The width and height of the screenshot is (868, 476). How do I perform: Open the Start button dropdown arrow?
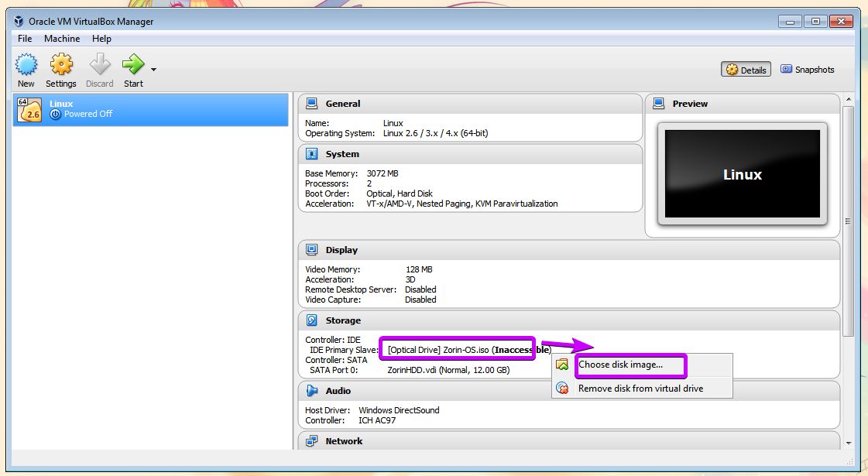tap(153, 70)
